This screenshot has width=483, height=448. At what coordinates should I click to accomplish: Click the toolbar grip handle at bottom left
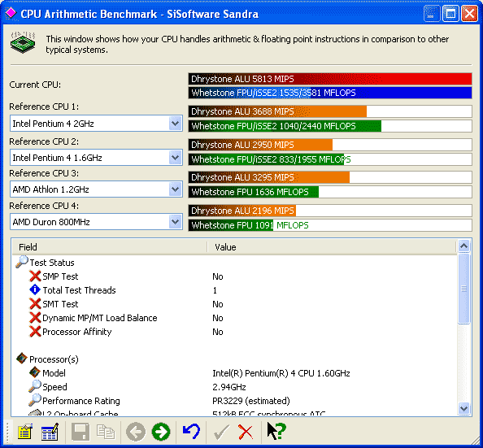pyautogui.click(x=8, y=432)
